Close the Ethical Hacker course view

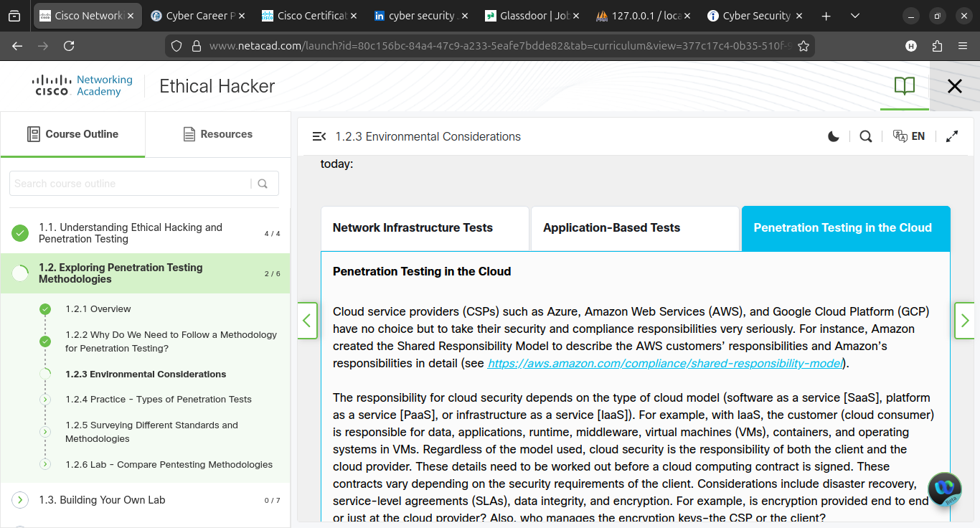click(x=954, y=86)
